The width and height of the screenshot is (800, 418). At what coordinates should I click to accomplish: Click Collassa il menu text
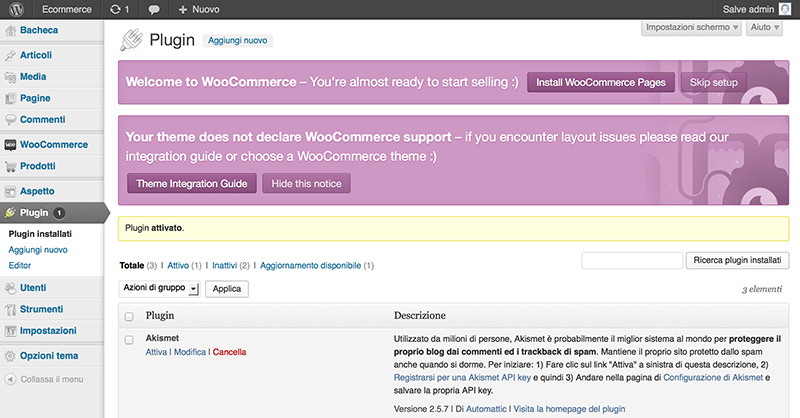coord(52,379)
